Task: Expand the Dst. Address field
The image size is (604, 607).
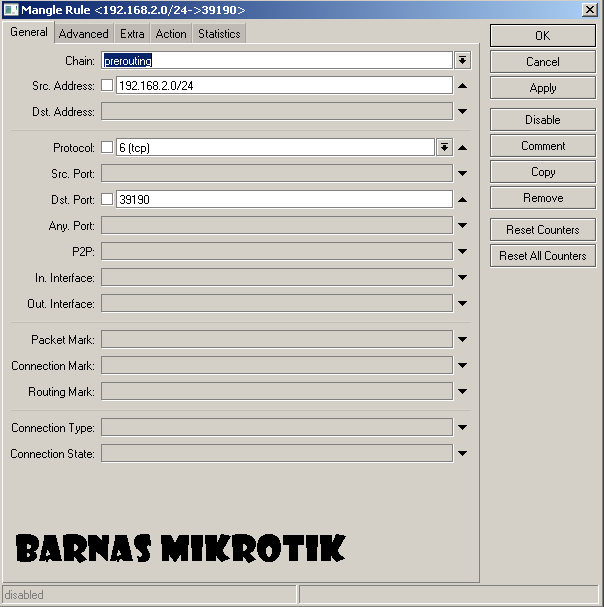Action: click(x=462, y=111)
